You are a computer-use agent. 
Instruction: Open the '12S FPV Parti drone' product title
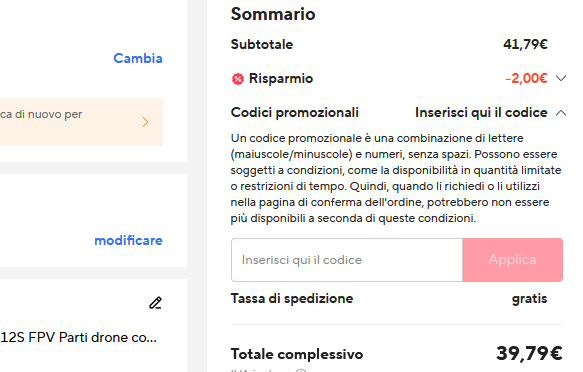click(78, 337)
